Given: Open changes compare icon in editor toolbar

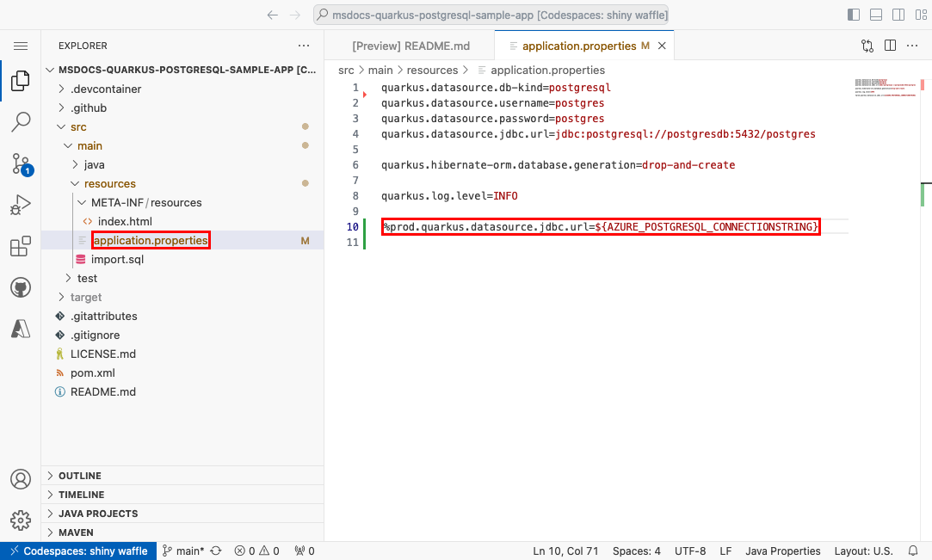Looking at the screenshot, I should [867, 46].
